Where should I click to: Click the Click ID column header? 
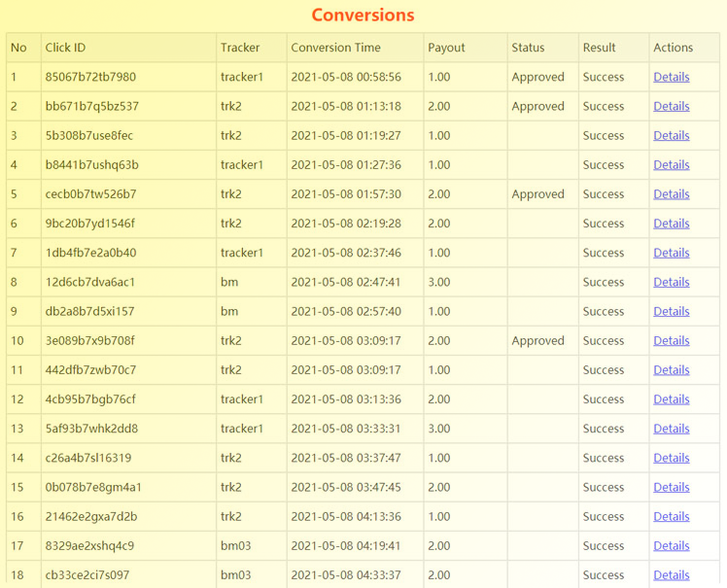(65, 48)
